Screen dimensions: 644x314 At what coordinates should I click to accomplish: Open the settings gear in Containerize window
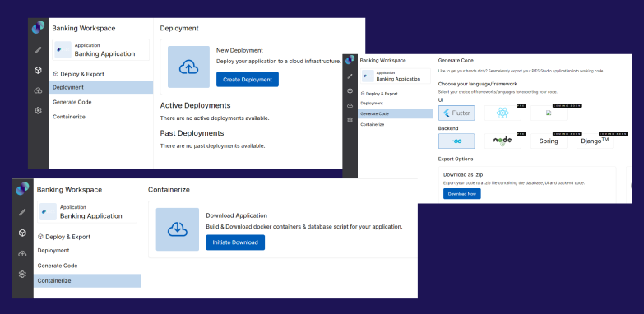coord(22,275)
